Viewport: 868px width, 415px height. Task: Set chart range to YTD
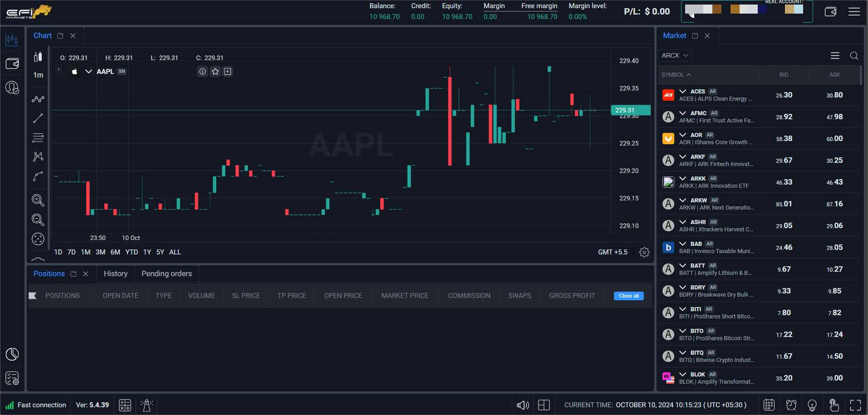click(x=132, y=252)
